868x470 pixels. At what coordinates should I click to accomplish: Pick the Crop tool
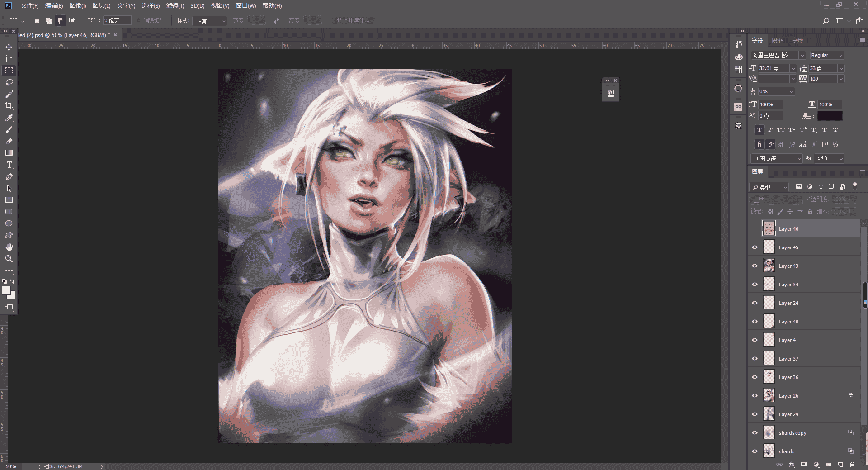(9, 106)
